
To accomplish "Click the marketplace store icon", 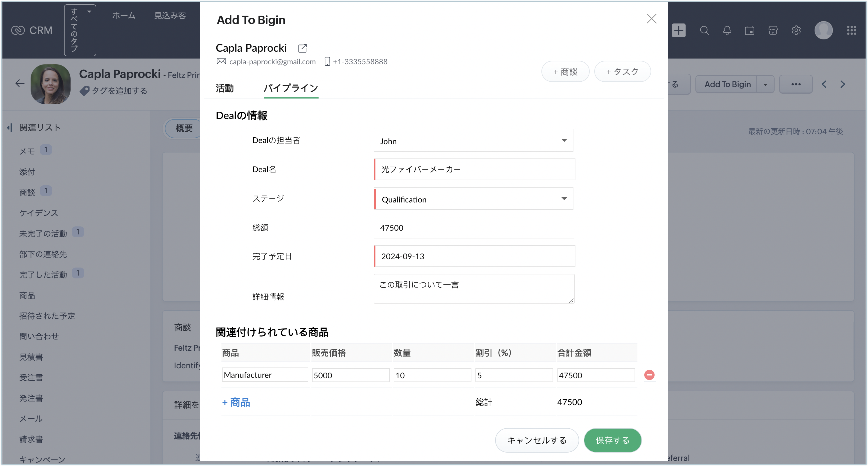I will [x=773, y=30].
